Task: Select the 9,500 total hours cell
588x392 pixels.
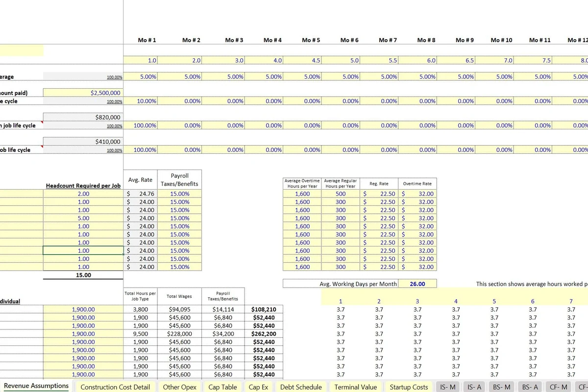Action: [141, 334]
